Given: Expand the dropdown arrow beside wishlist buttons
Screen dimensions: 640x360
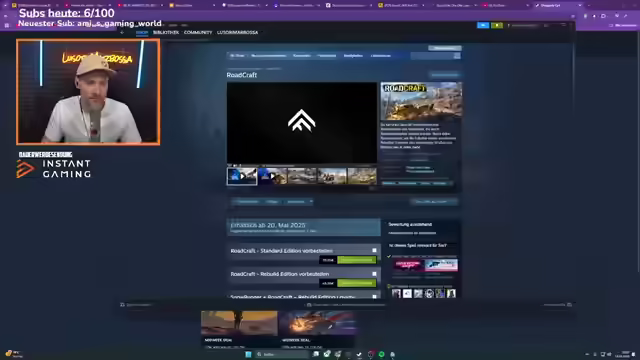Looking at the screenshot, I should (x=311, y=202).
